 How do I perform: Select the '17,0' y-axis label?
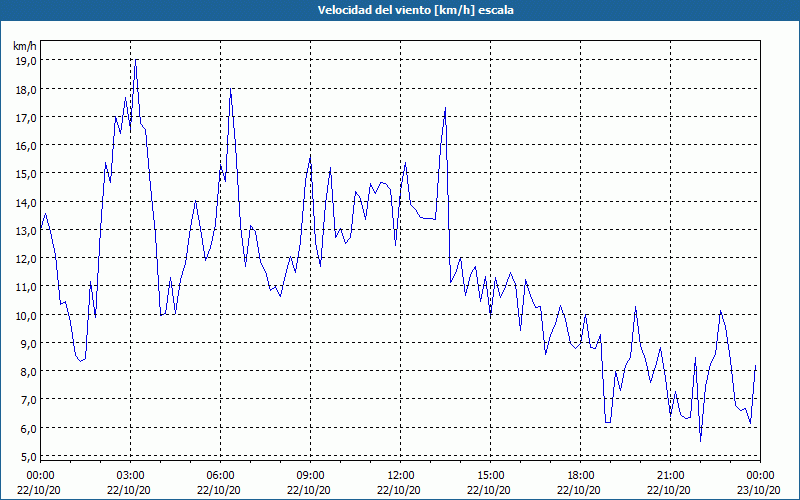pos(27,118)
